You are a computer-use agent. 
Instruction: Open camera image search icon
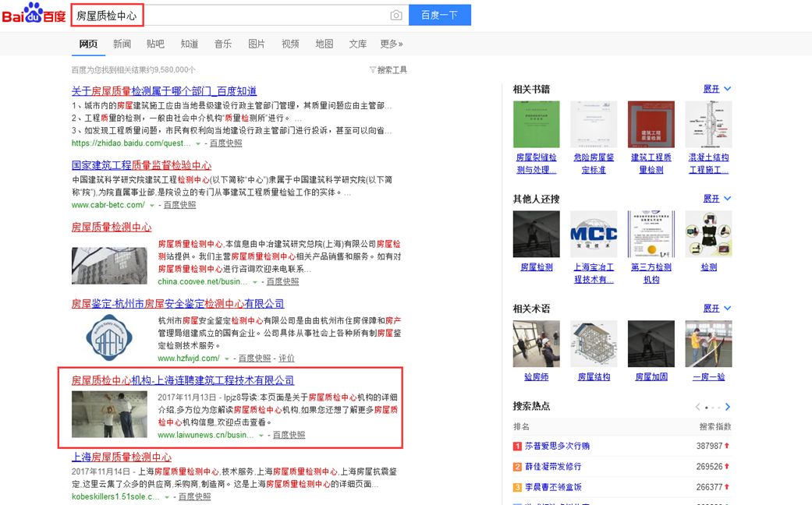pos(396,16)
